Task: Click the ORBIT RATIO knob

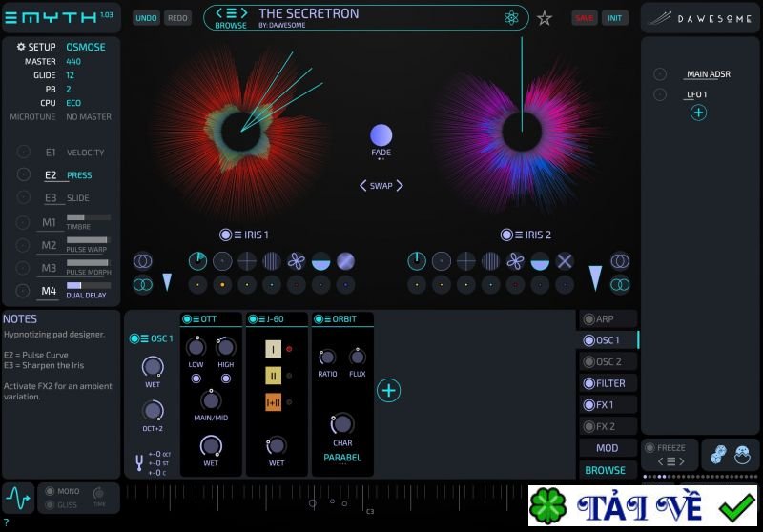Action: coord(327,358)
